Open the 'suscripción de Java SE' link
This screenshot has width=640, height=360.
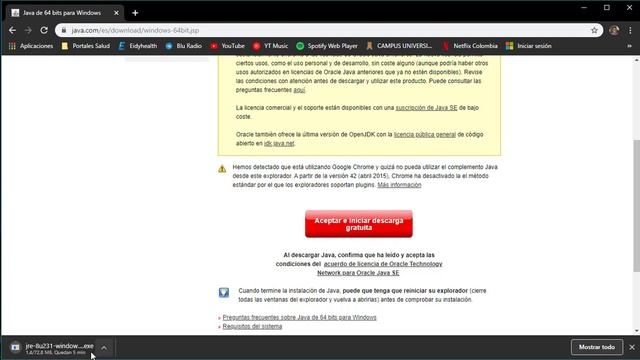426,108
